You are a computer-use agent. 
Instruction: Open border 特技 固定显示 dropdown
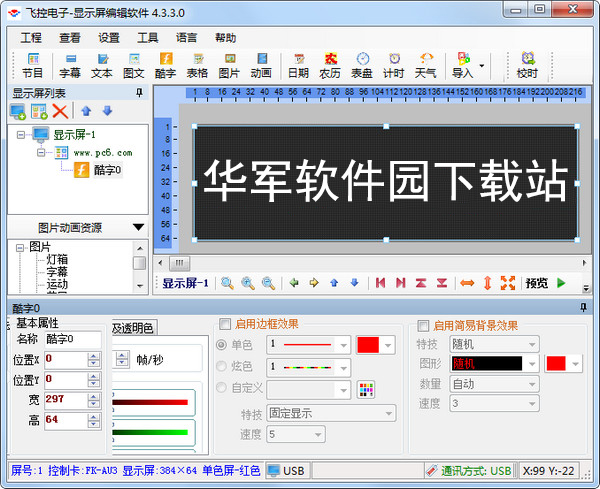(389, 413)
